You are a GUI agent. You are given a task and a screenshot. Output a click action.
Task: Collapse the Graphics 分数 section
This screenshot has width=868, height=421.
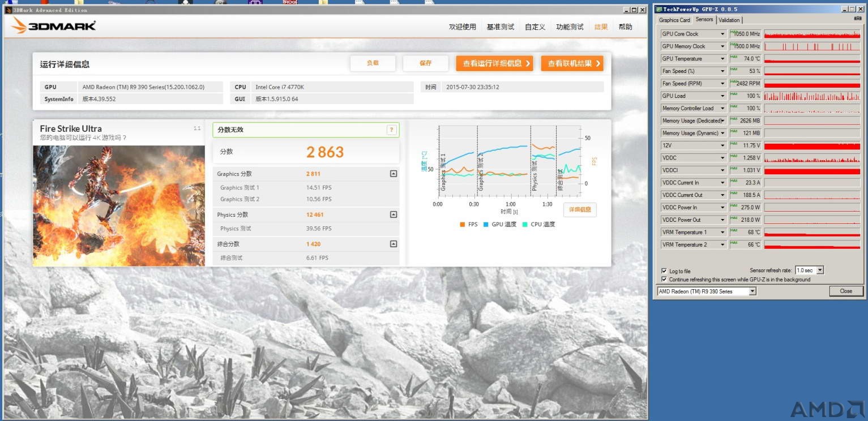tap(394, 174)
